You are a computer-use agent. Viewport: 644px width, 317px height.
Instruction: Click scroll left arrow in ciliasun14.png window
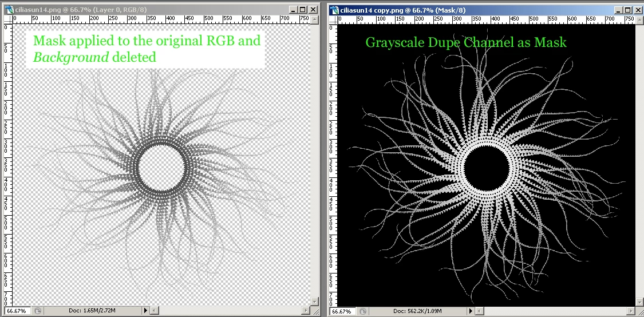pos(154,311)
